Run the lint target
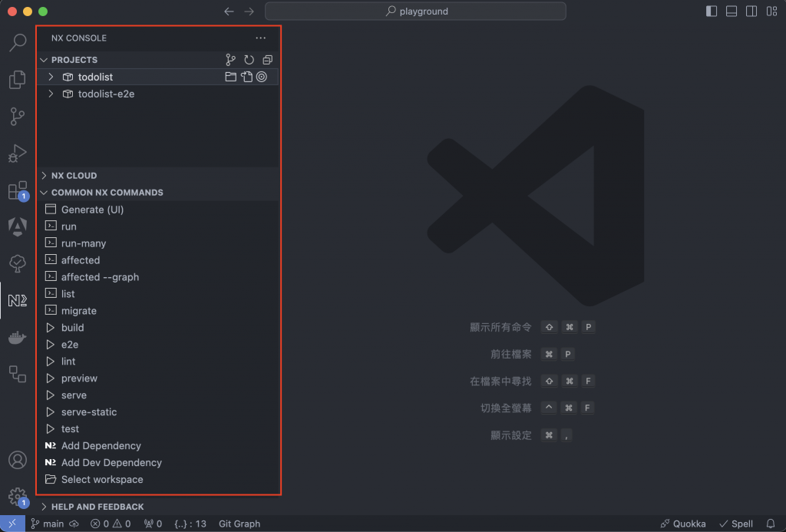This screenshot has width=786, height=532. [158, 362]
